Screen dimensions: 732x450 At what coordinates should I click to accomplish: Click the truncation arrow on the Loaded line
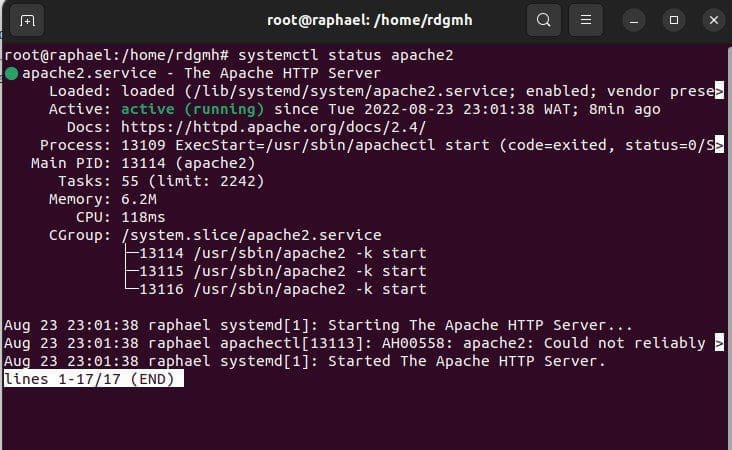(x=719, y=91)
